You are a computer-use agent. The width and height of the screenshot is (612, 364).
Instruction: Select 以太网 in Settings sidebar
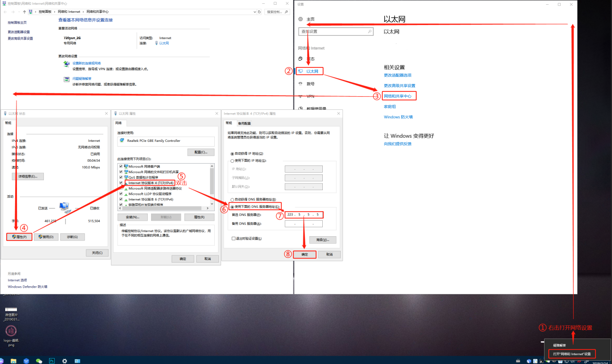(312, 71)
